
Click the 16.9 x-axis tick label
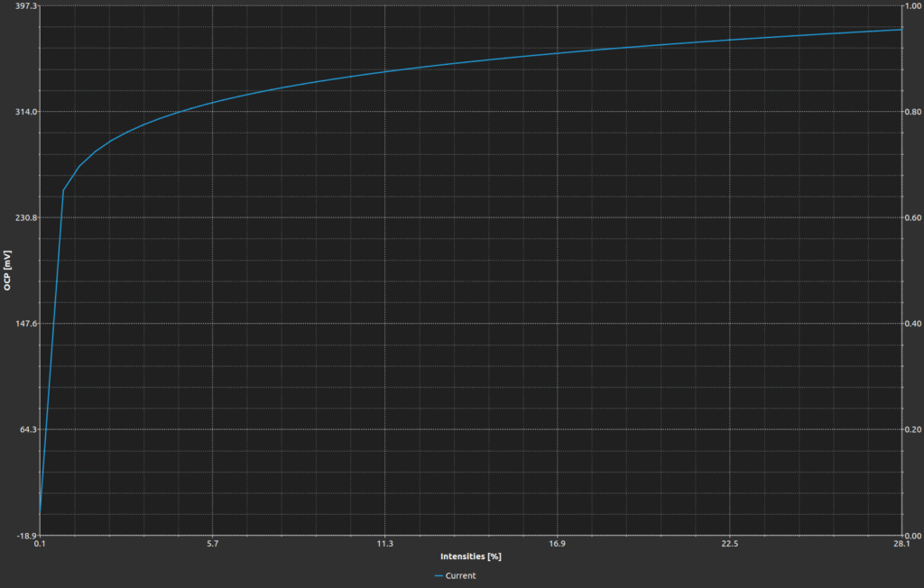558,544
